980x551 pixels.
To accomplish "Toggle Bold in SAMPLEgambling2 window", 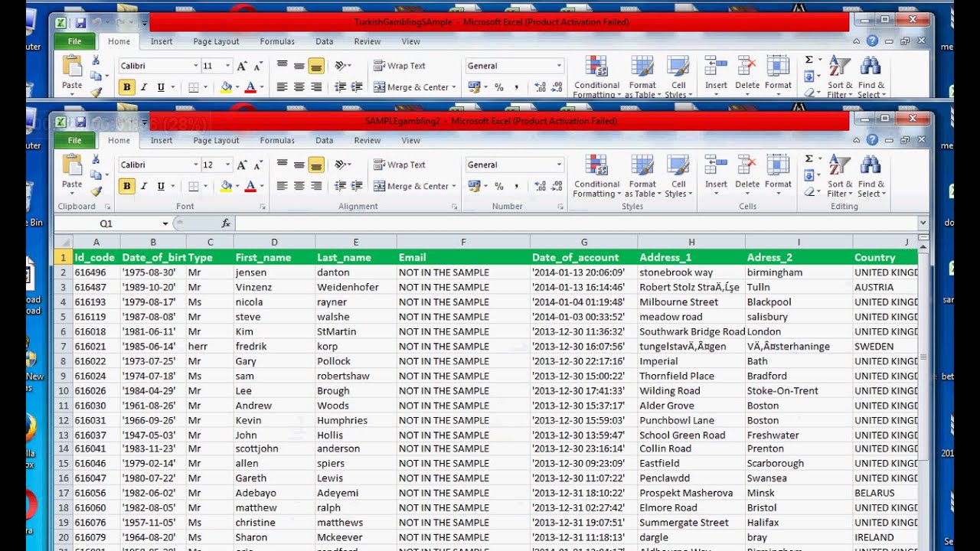I will click(x=126, y=186).
